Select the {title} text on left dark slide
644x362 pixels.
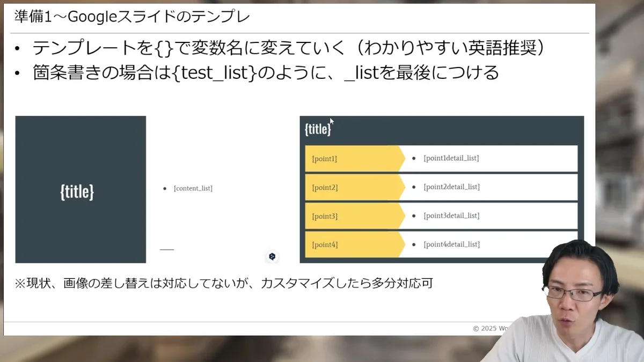pyautogui.click(x=77, y=191)
